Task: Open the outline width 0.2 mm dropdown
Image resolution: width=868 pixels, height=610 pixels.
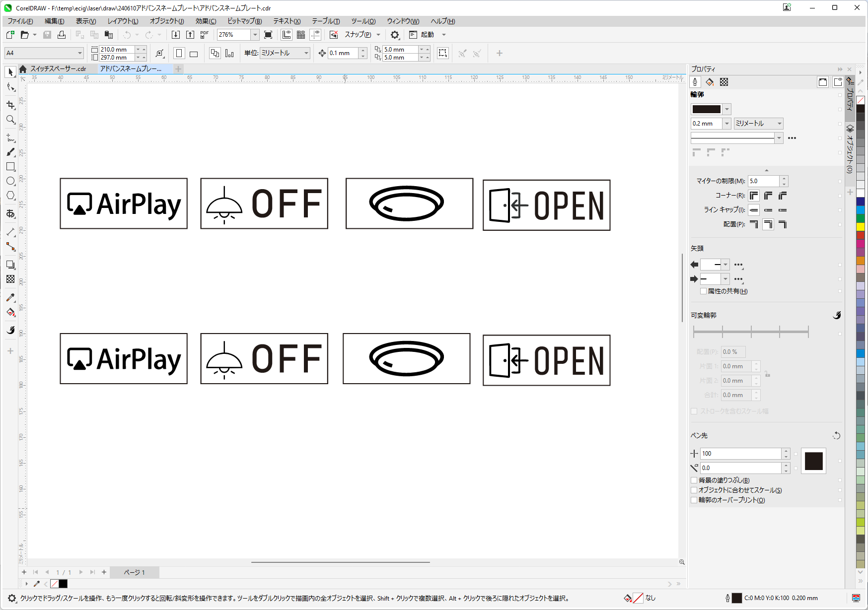Action: point(727,124)
